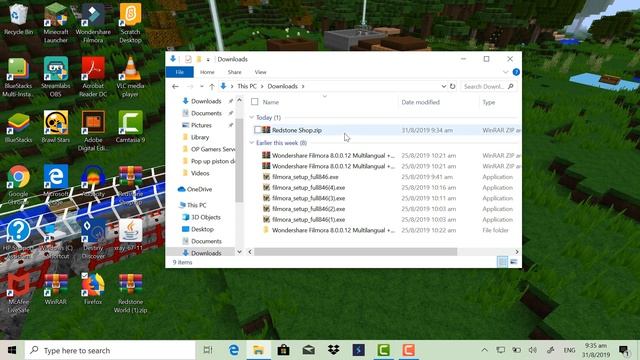Open the Home ribbon tab
The image size is (640, 360).
207,72
